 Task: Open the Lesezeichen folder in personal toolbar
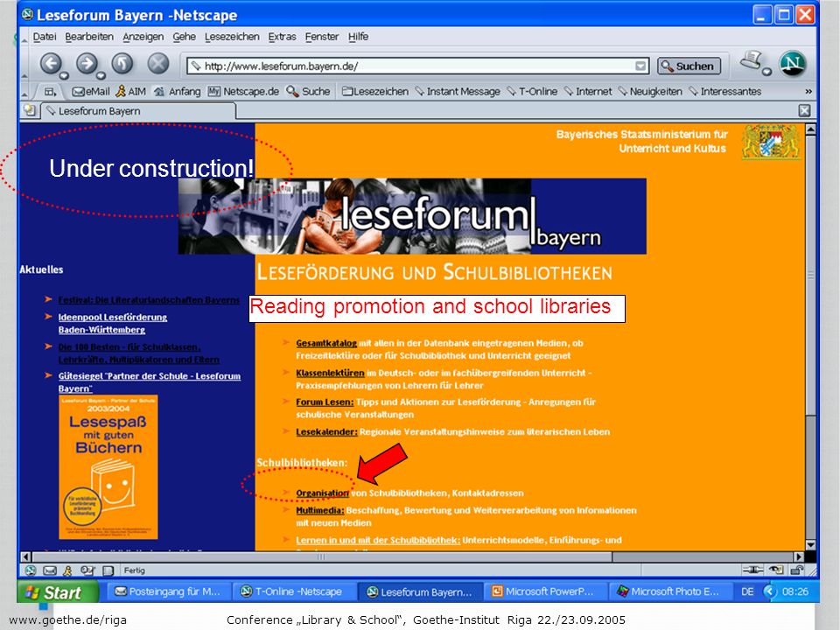tap(375, 92)
